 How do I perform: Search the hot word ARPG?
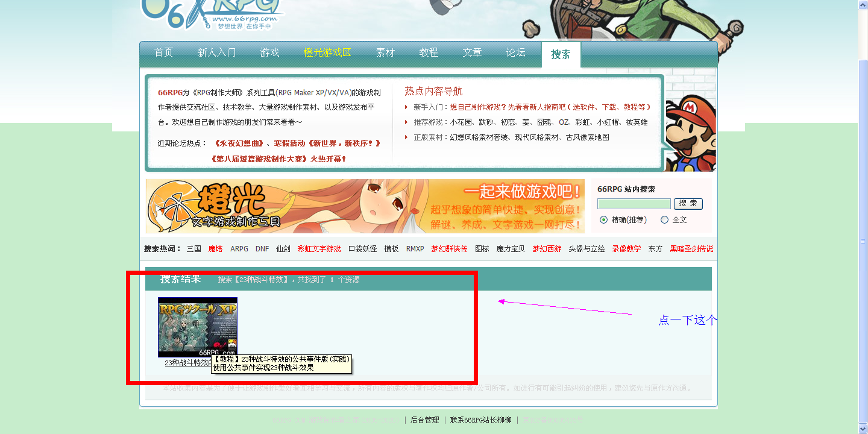click(x=239, y=248)
